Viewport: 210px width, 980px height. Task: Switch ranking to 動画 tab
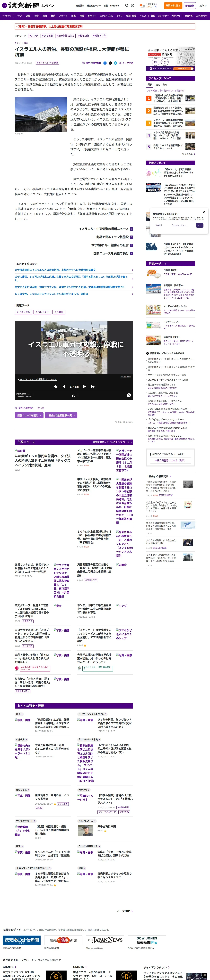click(165, 84)
